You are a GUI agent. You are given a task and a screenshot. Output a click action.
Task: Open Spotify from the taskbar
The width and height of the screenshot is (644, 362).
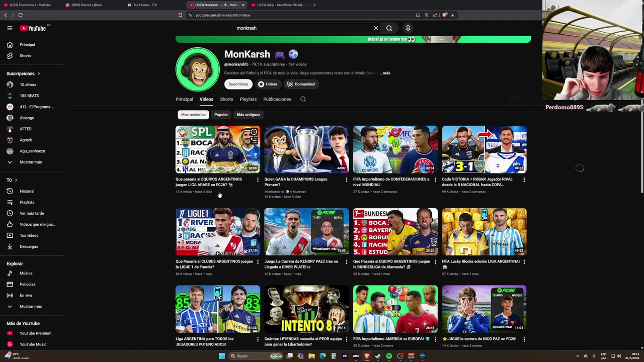(x=389, y=356)
